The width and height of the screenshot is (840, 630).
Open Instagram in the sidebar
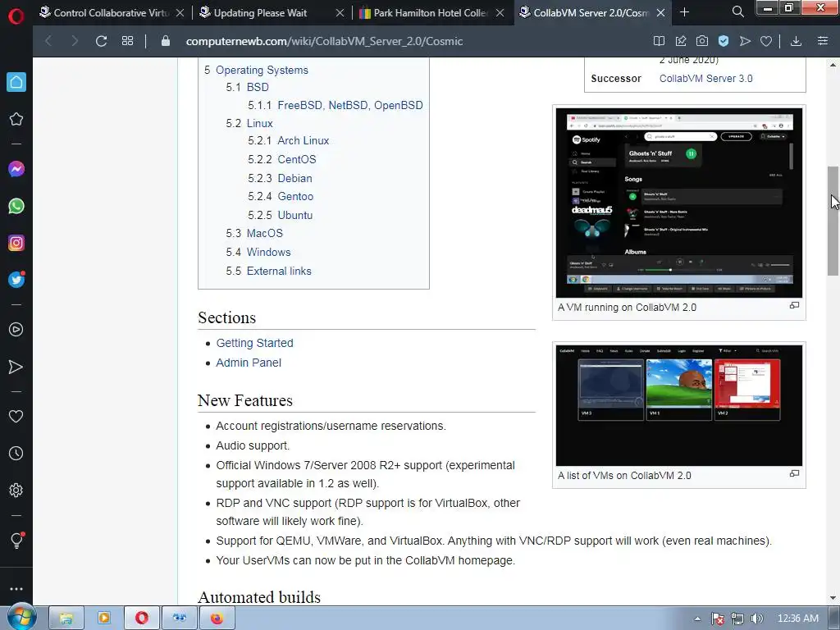(x=16, y=243)
